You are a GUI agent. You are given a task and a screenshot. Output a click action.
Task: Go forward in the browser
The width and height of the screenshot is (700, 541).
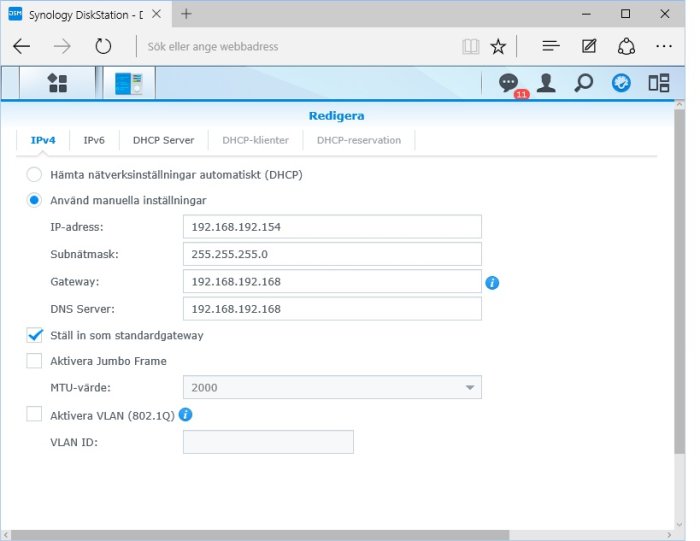(62, 46)
